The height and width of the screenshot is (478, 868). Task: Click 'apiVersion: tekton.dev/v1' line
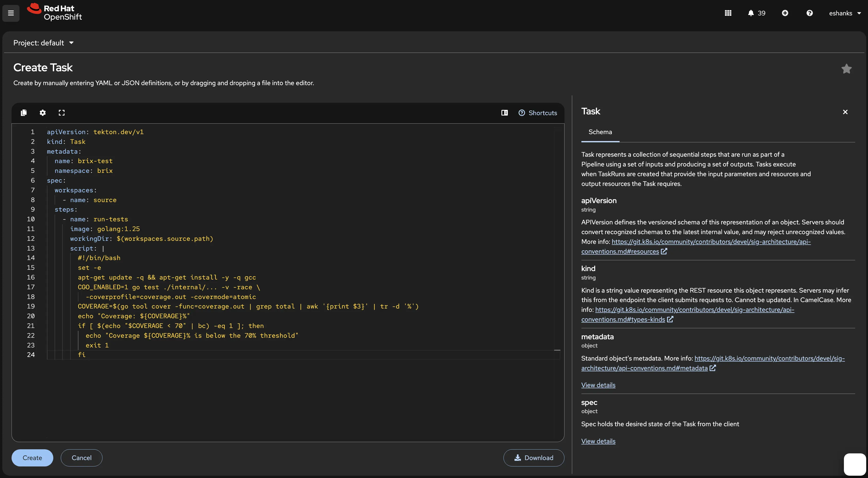point(95,132)
